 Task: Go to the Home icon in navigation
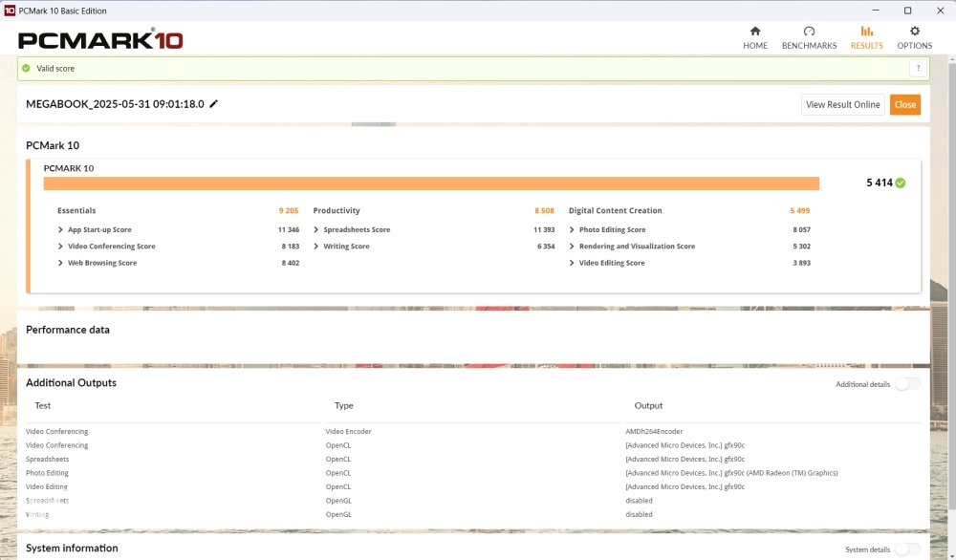point(755,32)
